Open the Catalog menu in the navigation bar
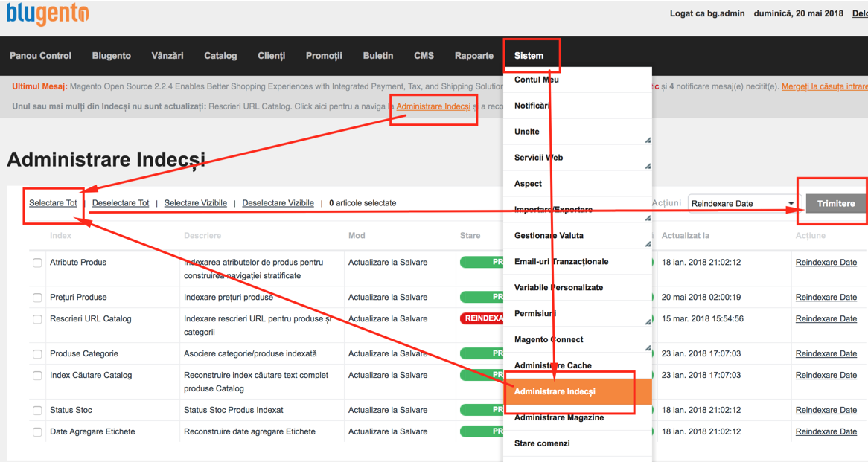Image resolution: width=868 pixels, height=462 pixels. click(220, 55)
